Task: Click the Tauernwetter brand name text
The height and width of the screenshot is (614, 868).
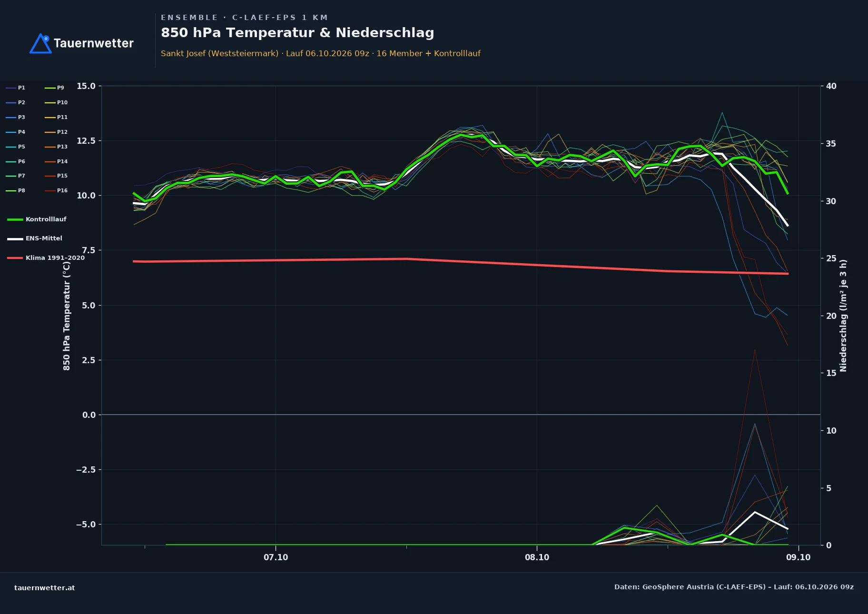Action: pyautogui.click(x=94, y=43)
